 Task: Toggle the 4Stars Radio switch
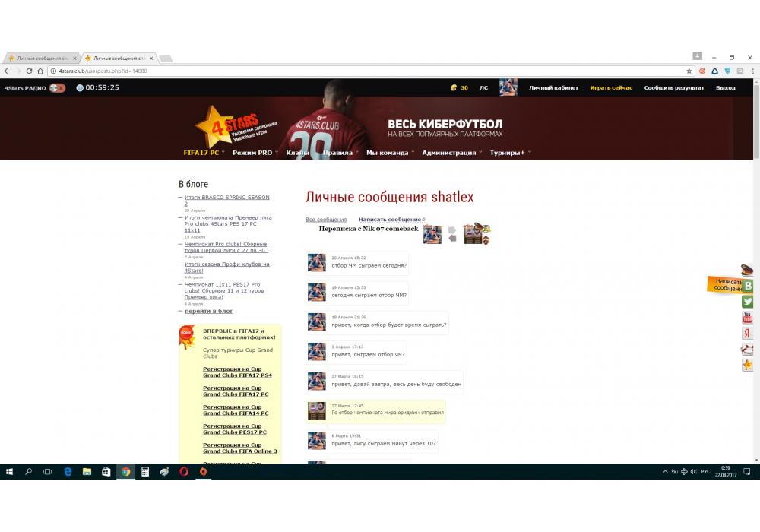(x=57, y=87)
